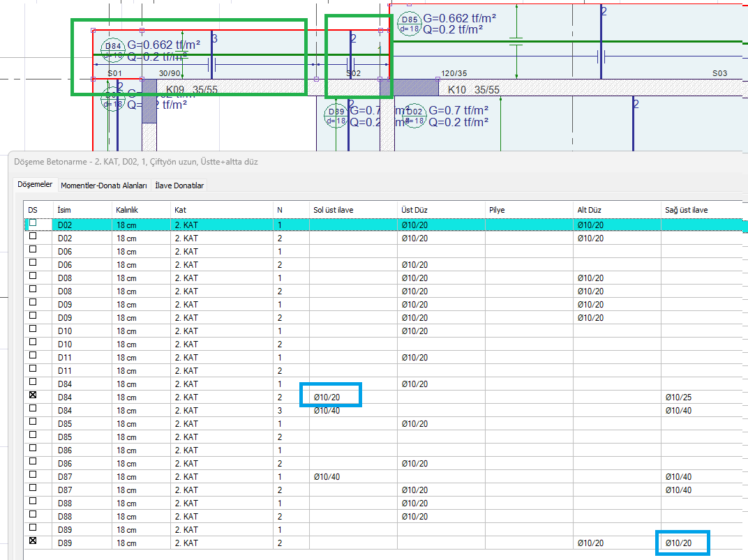Screen dimensions: 748x560
Task: Select the Döşemeler tab
Action: tap(35, 185)
